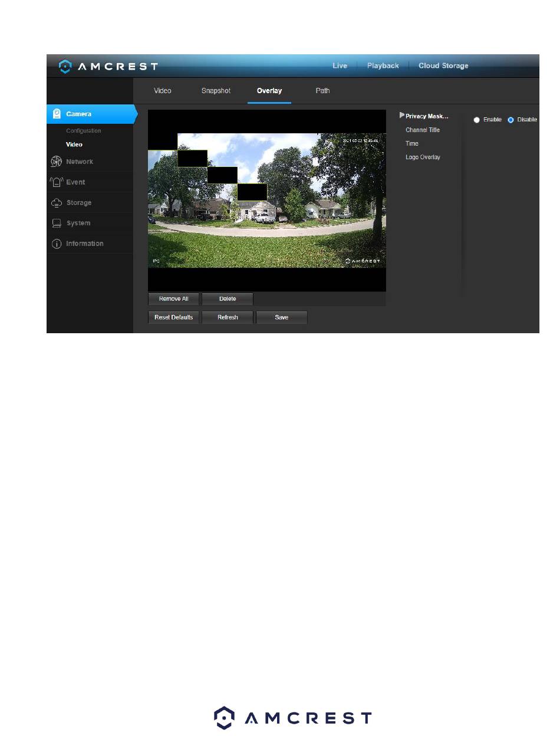Select the fourth privacy mask block on preview
The height and width of the screenshot is (736, 560).
coord(252,192)
